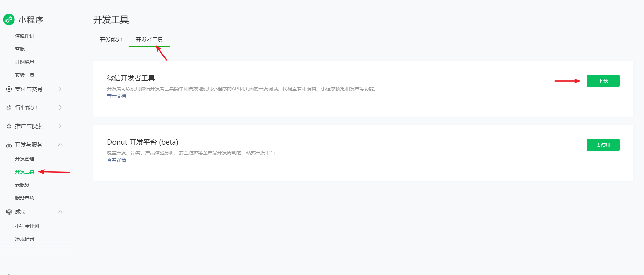
Task: Click the 成长 sidebar icon
Action: point(9,212)
